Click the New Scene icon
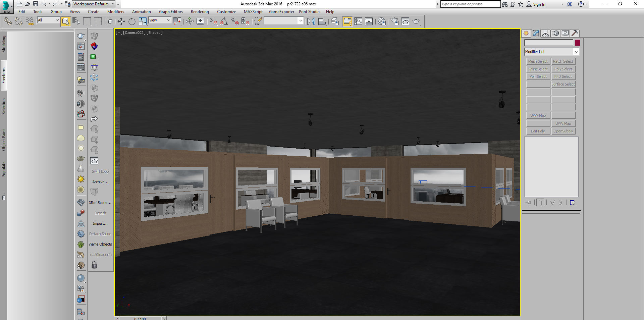Viewport: 644px width, 320px height. click(x=19, y=4)
